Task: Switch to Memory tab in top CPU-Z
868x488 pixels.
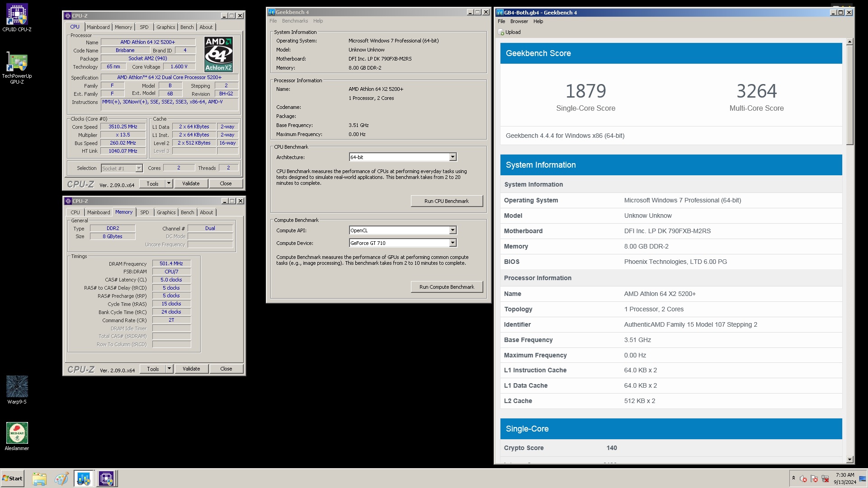Action: [x=123, y=27]
